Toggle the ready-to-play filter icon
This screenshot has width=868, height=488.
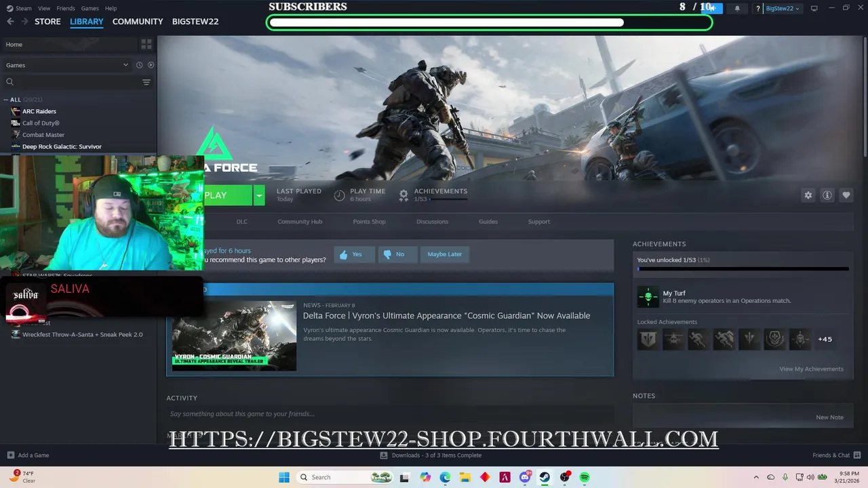[x=151, y=65]
